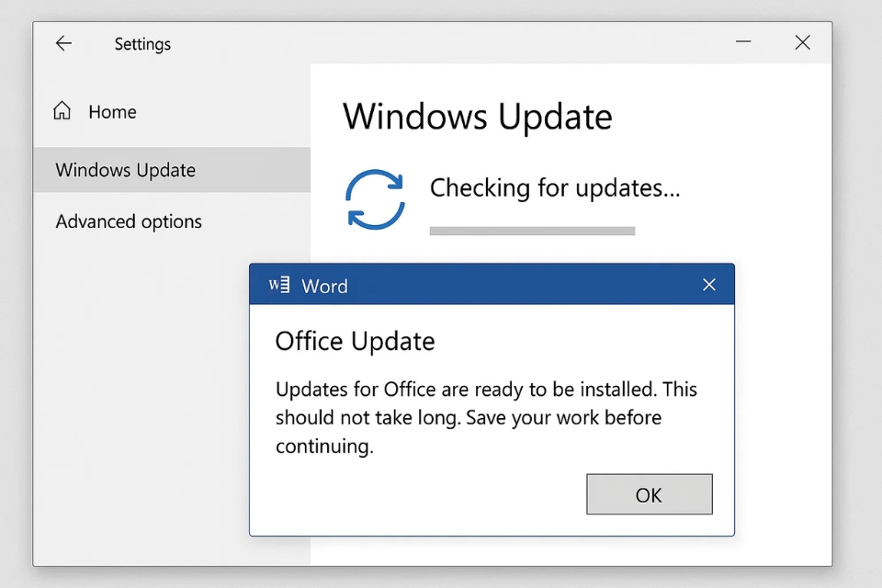Click the house icon next to Home
Image resolution: width=882 pixels, height=588 pixels.
61,109
